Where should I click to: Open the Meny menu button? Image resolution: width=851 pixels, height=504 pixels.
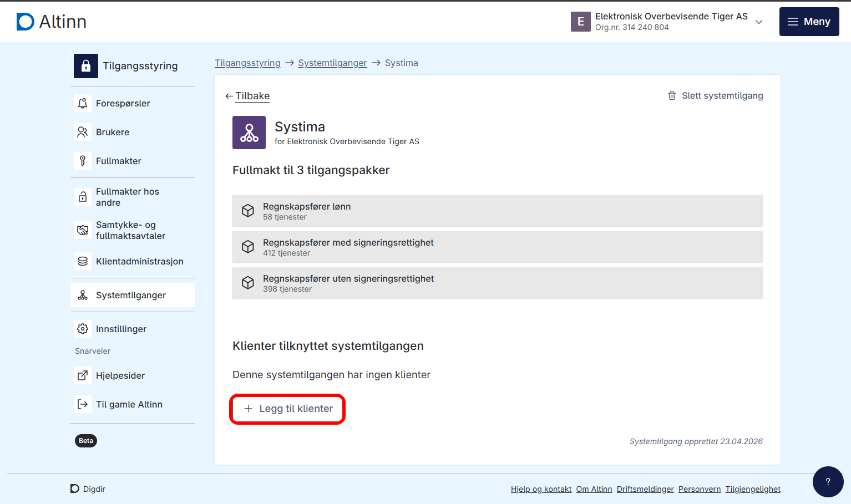point(809,22)
